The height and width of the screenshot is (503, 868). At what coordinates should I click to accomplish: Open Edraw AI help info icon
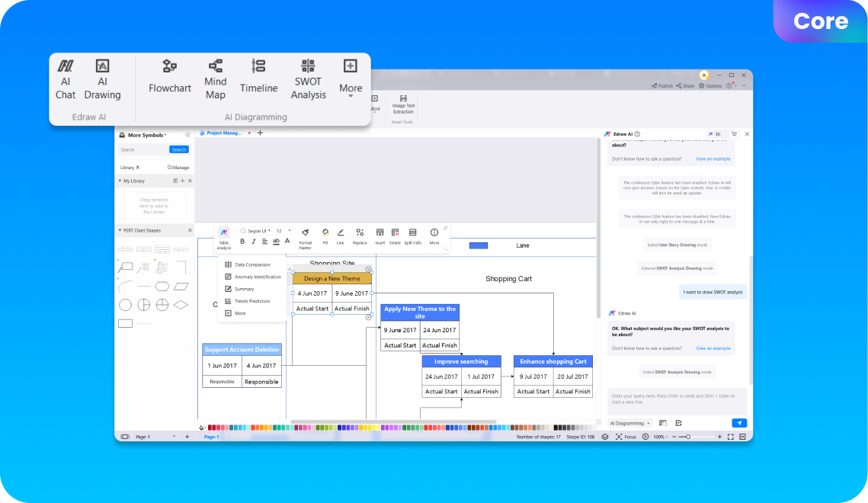[637, 134]
